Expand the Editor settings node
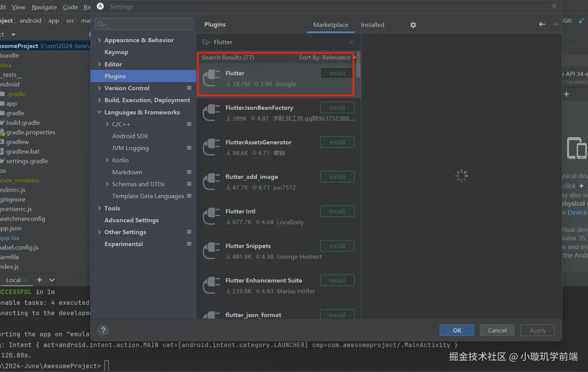This screenshot has height=372, width=588. pyautogui.click(x=99, y=64)
